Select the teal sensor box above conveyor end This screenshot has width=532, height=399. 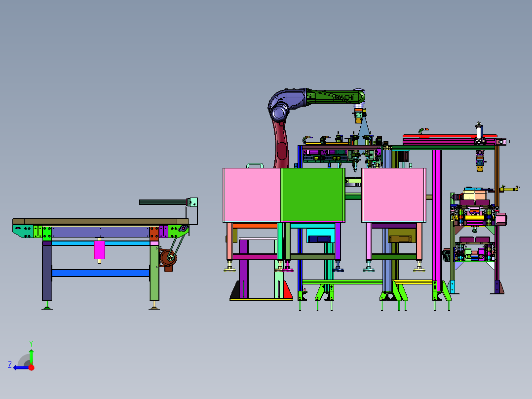point(193,202)
